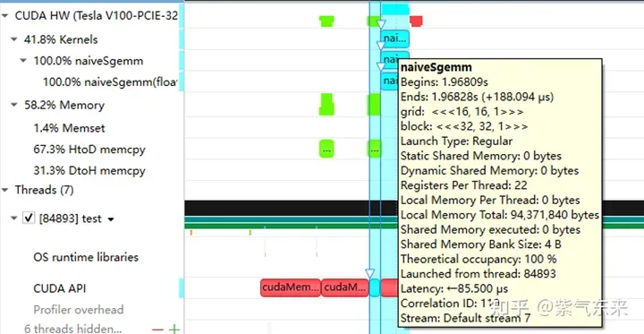Select the first green HtoD memcpy block
644x334 pixels.
(326, 149)
